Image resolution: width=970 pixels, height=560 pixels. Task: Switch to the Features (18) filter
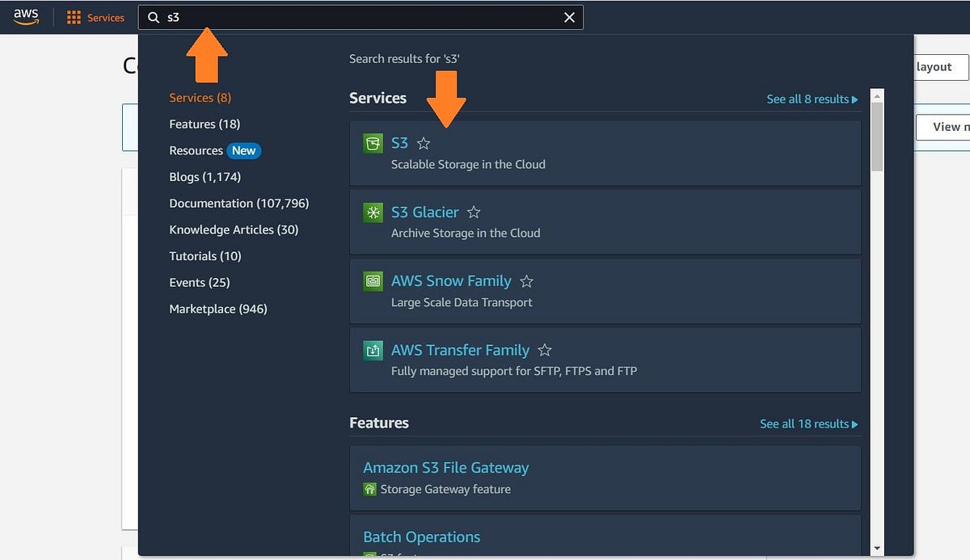(204, 124)
